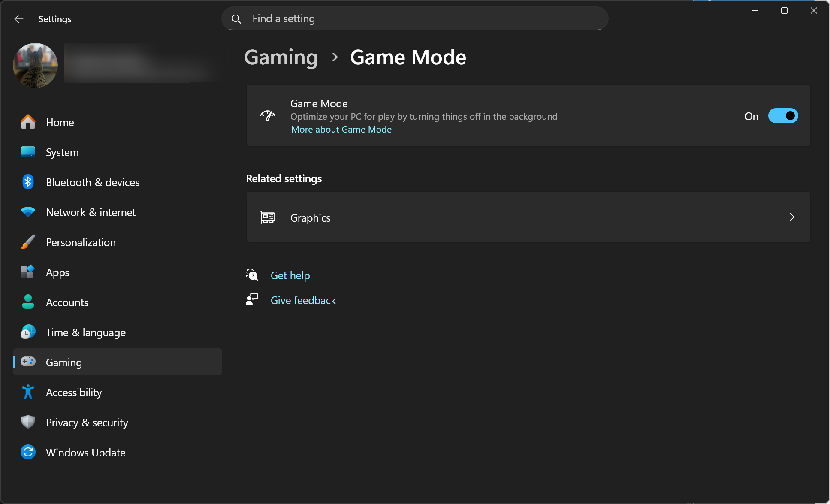Click the Bluetooth icon in sidebar

(x=28, y=182)
